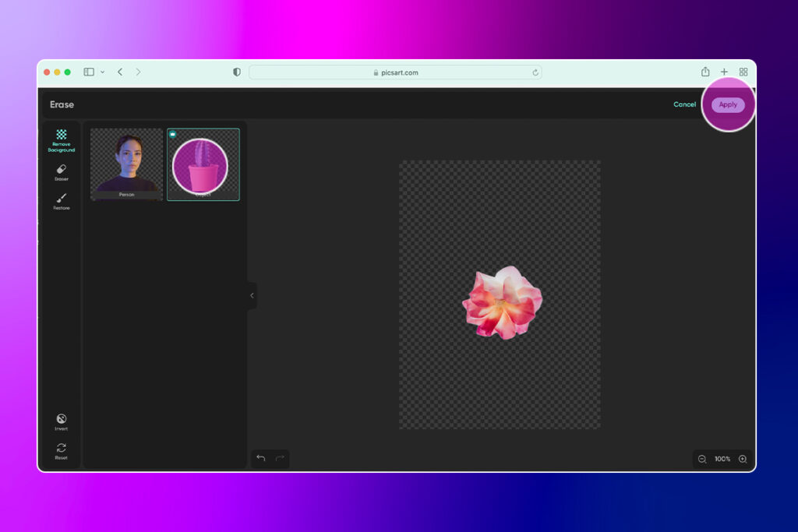Zoom out of the canvas
798x532 pixels.
tap(702, 459)
